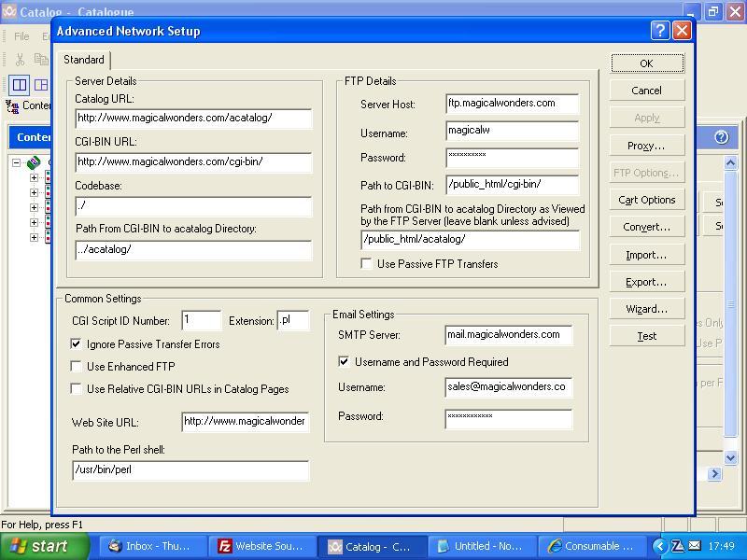This screenshot has width=747, height=560.
Task: Open the Untitled Notepad taskbar item
Action: 477,546
